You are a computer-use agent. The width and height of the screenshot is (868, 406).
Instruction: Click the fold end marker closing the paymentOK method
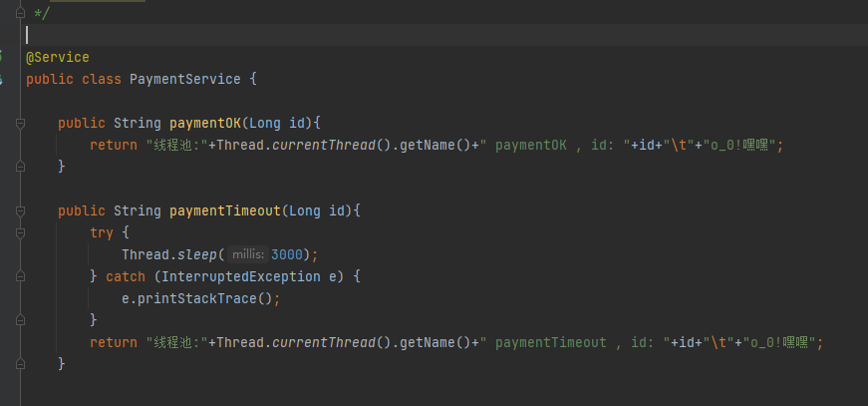tap(20, 167)
